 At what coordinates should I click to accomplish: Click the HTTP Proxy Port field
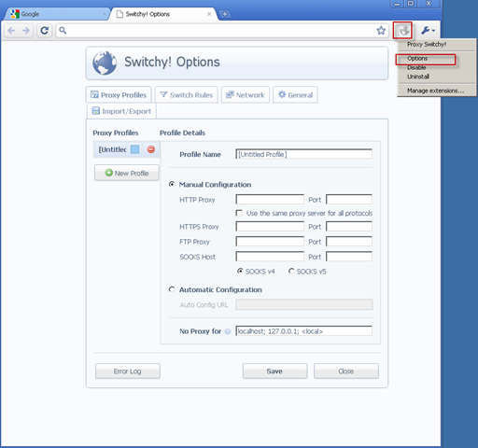349,200
